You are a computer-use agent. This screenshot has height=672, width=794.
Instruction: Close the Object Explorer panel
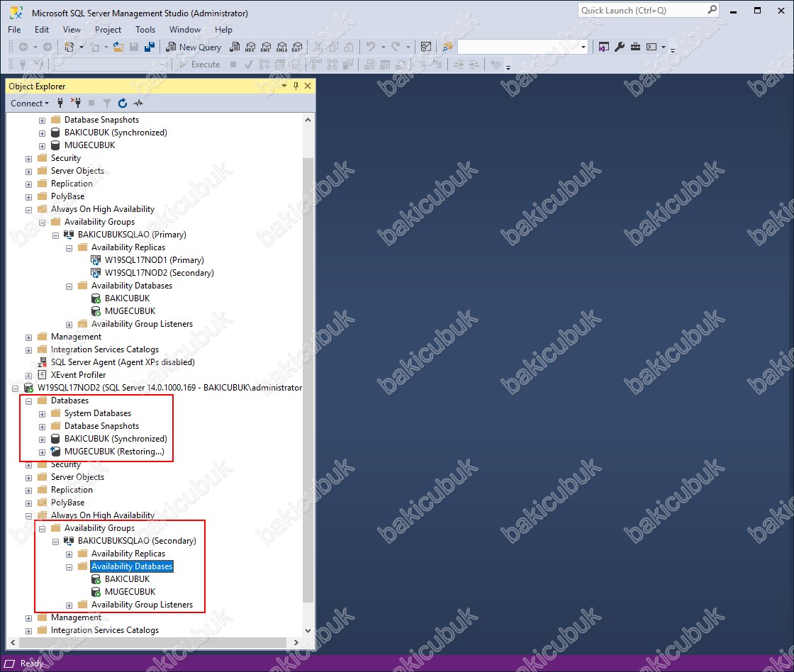click(308, 86)
